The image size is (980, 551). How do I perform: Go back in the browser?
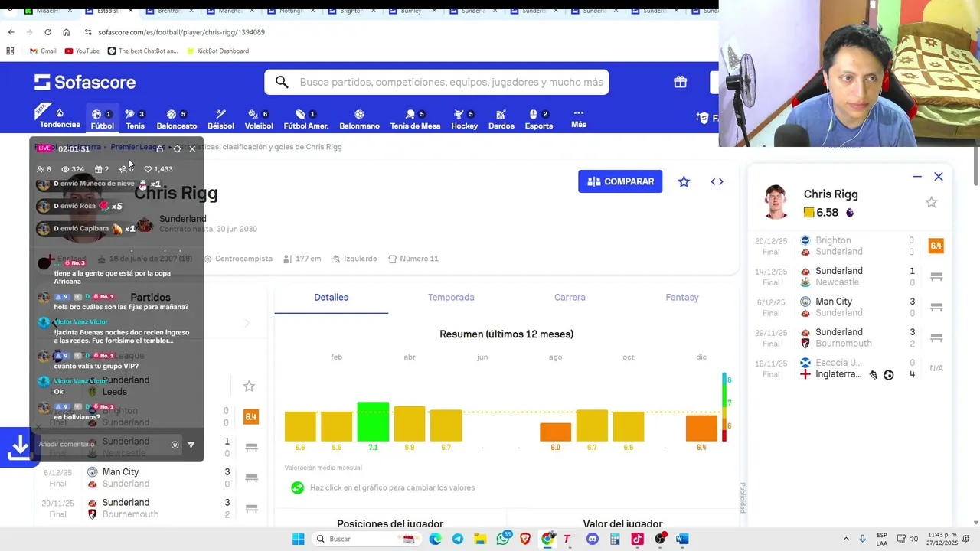pyautogui.click(x=11, y=32)
